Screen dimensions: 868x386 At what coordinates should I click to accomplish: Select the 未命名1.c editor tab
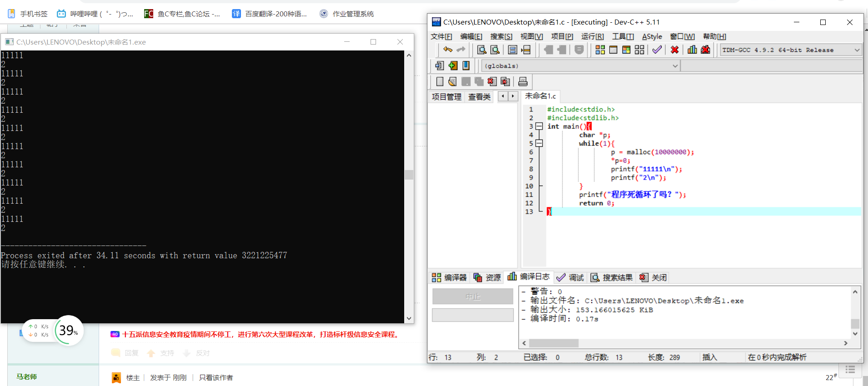(540, 96)
